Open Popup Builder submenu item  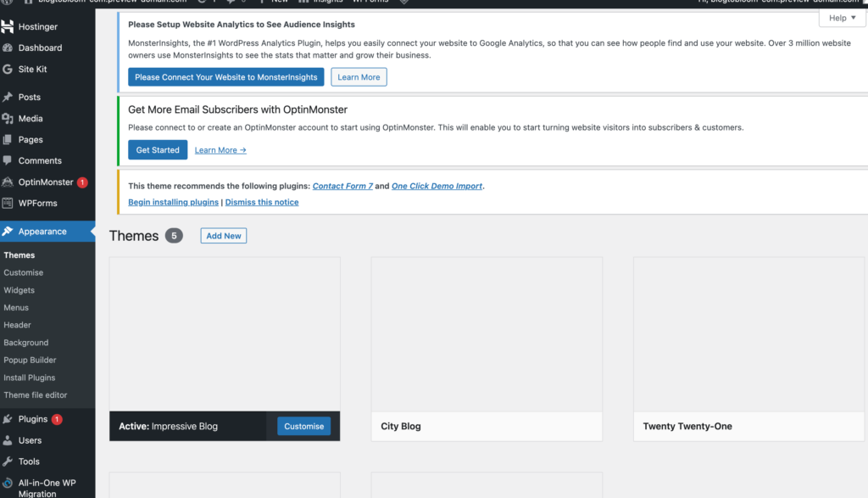click(x=30, y=360)
